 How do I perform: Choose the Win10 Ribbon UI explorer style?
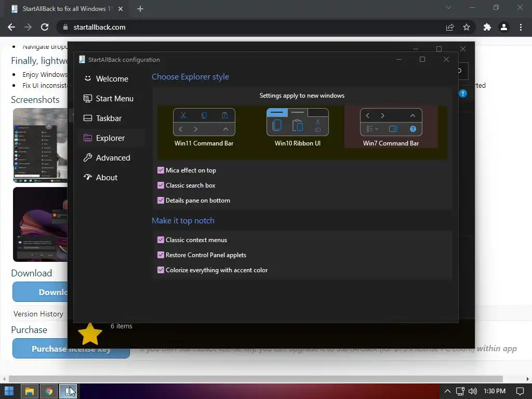298,128
